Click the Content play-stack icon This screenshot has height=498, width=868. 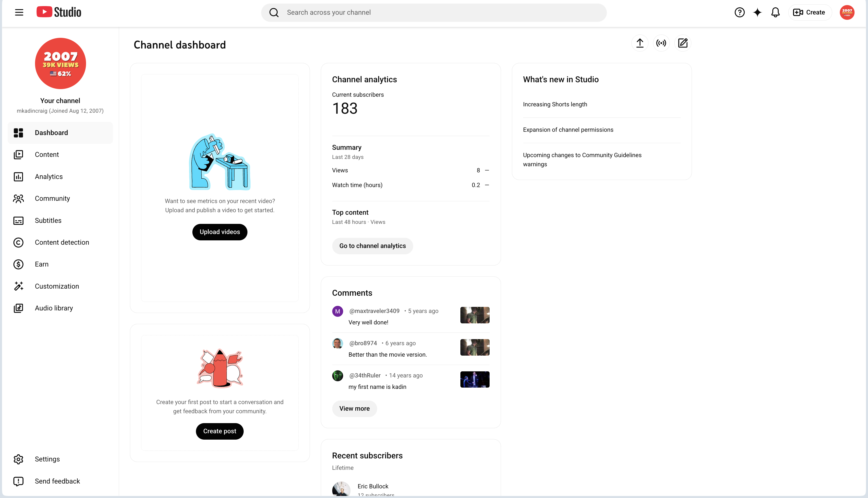19,155
